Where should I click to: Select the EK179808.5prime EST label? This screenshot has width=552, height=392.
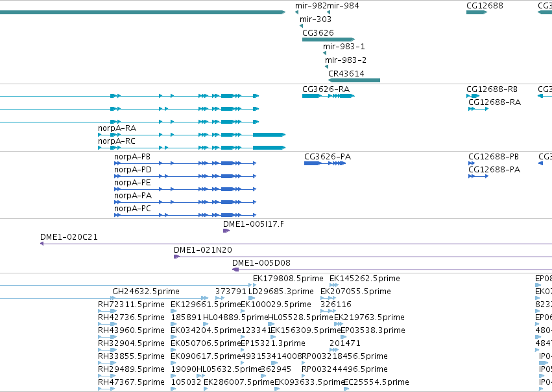coord(288,279)
